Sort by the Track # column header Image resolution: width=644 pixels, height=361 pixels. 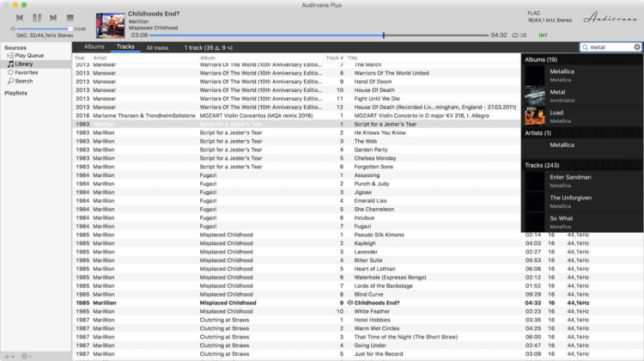[x=334, y=58]
